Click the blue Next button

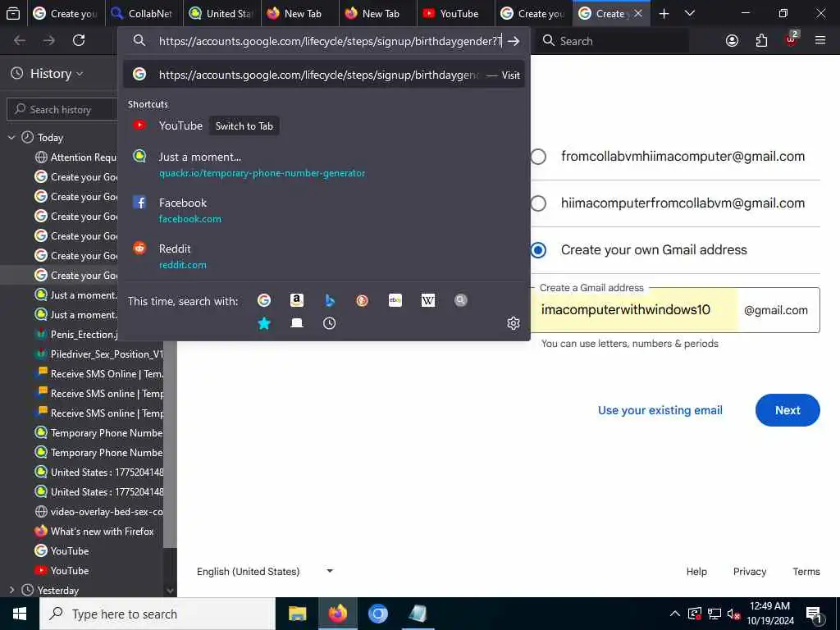pos(787,410)
